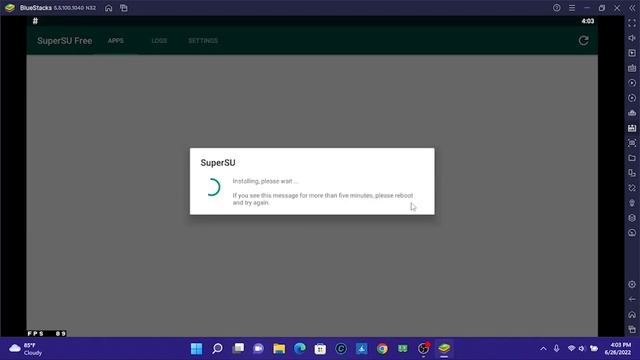640x360 pixels.
Task: Open File Explorer from the taskbar
Action: coord(279,349)
